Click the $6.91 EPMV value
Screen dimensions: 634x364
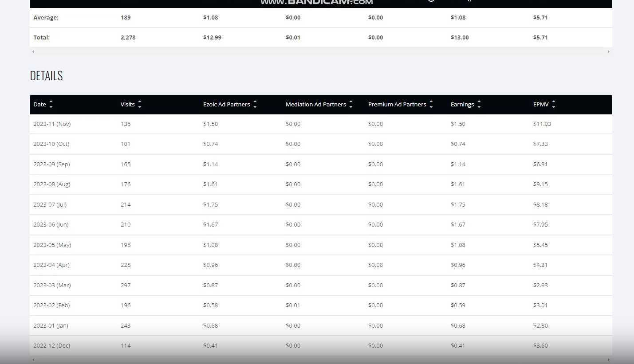(540, 164)
